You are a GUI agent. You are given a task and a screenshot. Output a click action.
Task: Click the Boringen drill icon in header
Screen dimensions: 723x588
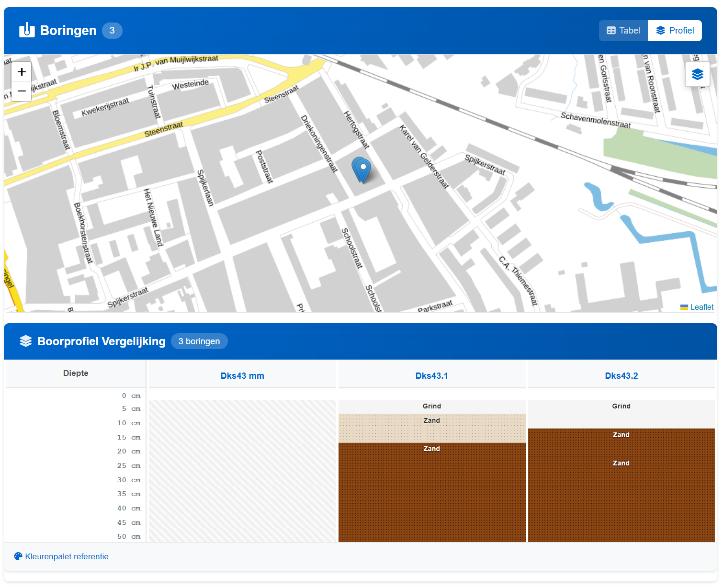pos(27,30)
